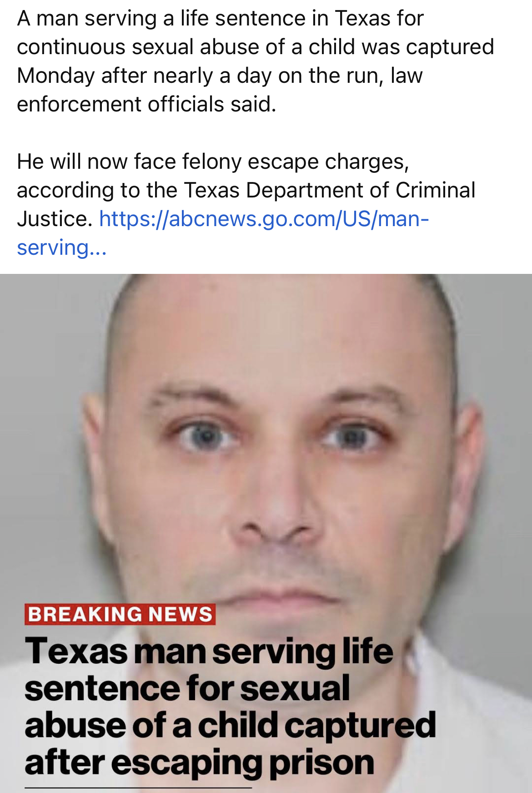Open the abcnews.go.com article link

pos(264,219)
